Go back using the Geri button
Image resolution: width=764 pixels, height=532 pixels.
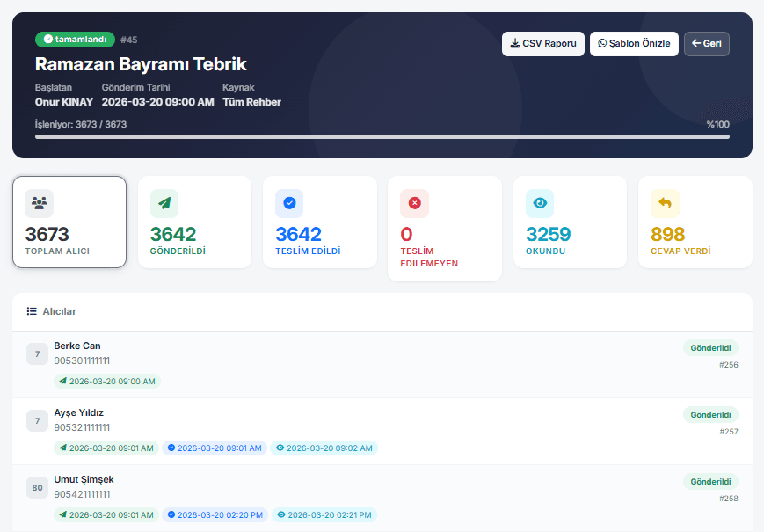(x=706, y=44)
